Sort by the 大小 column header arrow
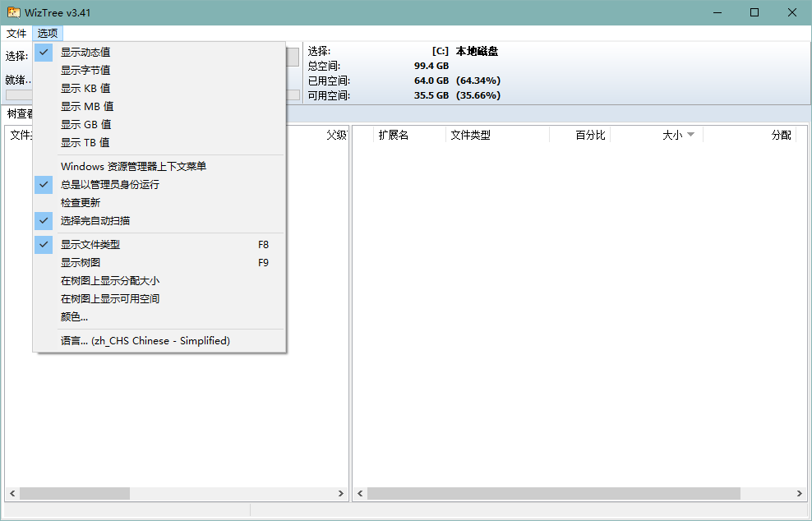 point(690,135)
